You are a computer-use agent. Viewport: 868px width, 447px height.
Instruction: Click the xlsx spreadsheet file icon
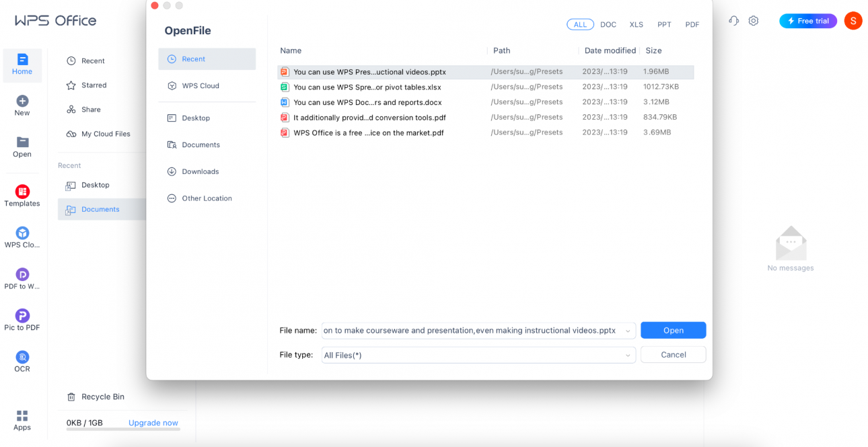(285, 87)
